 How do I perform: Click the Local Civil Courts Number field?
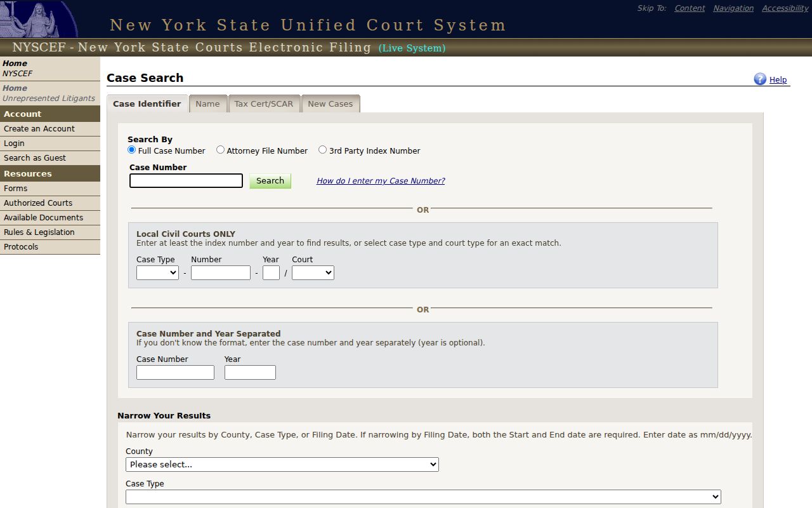[221, 272]
